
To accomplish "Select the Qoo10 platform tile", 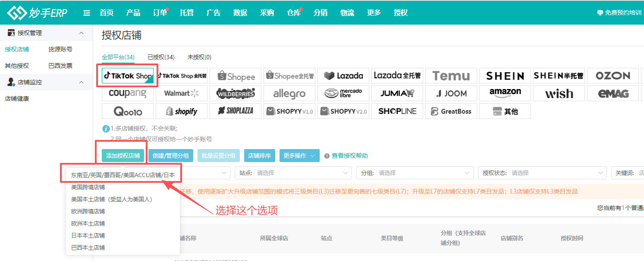I will [x=128, y=111].
